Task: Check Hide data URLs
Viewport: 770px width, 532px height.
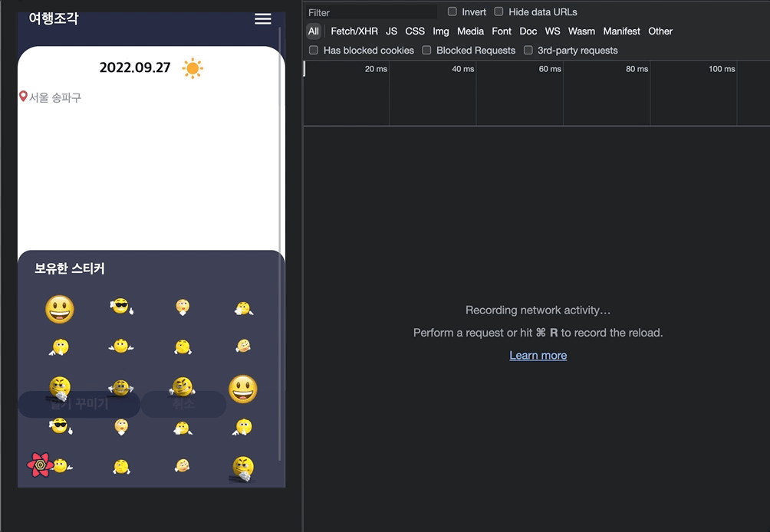Action: pos(499,11)
